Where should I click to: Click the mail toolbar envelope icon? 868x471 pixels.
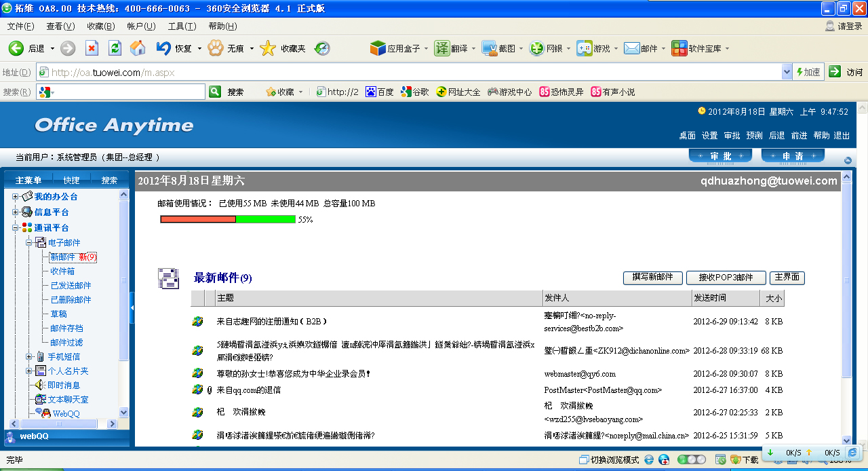tap(631, 48)
